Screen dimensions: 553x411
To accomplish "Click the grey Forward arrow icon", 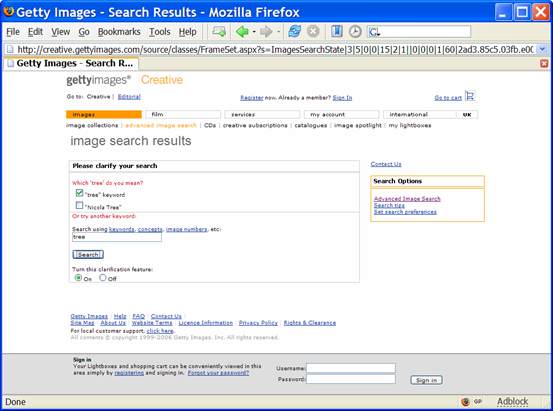I will pyautogui.click(x=266, y=32).
